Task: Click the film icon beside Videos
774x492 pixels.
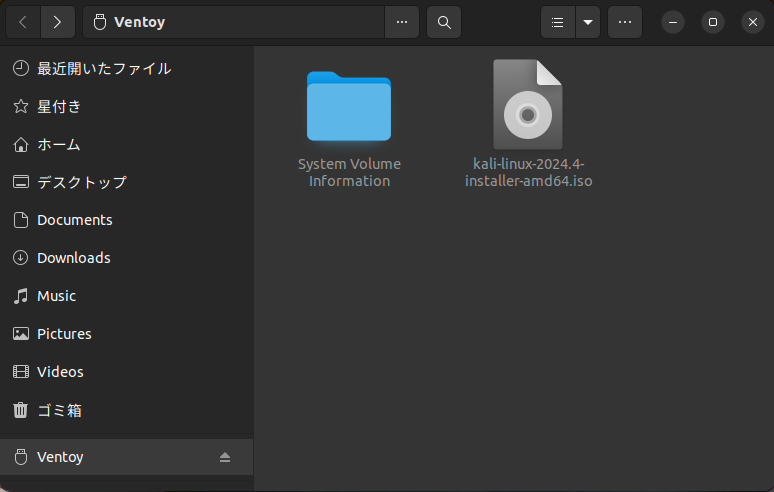Action: pos(21,372)
